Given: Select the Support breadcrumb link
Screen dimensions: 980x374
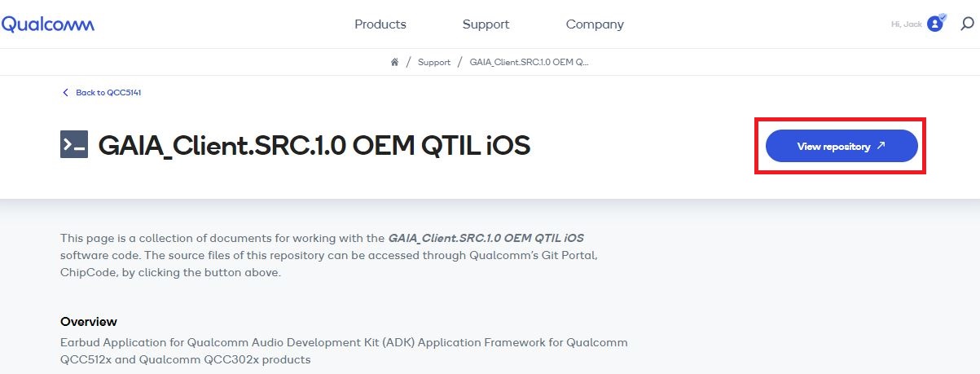Looking at the screenshot, I should coord(434,62).
